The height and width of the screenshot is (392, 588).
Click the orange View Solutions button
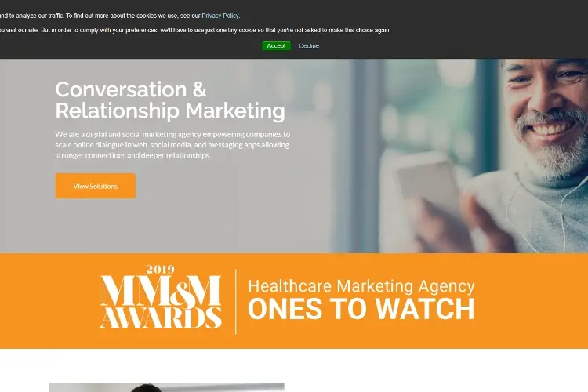point(95,186)
